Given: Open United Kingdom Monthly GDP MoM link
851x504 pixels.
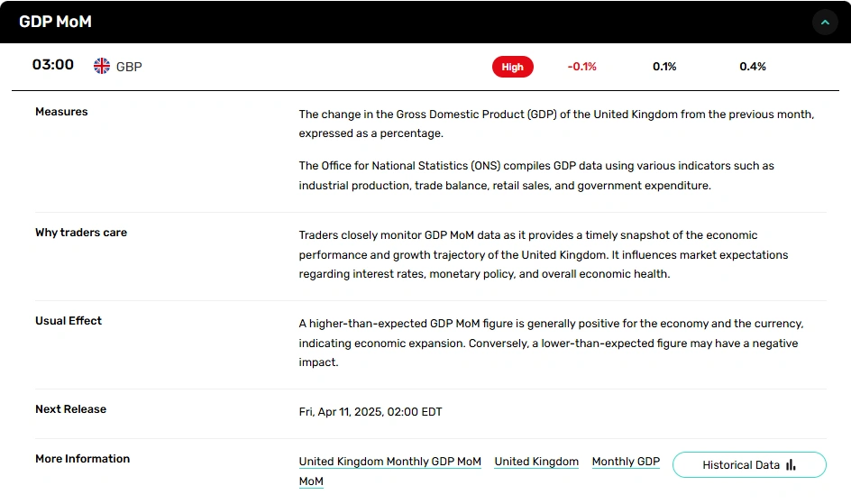Looking at the screenshot, I should (x=389, y=462).
